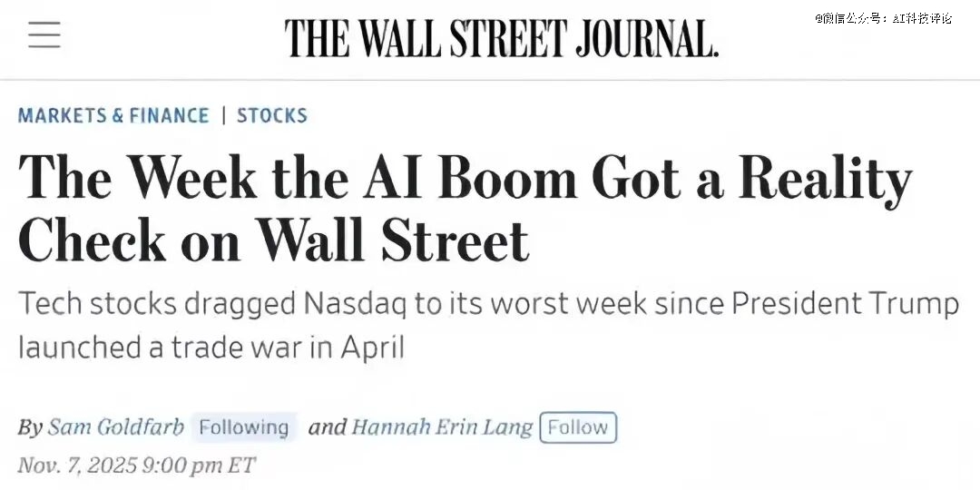980x490 pixels.
Task: Open Sam Goldfarb's author page
Action: click(116, 427)
